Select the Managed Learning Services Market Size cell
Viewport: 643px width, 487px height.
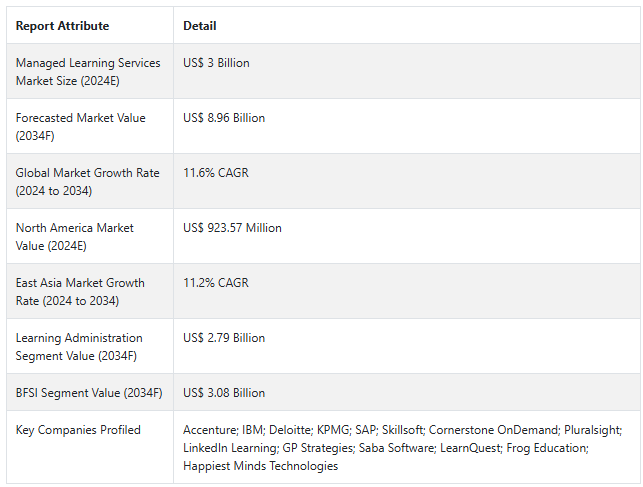click(90, 71)
